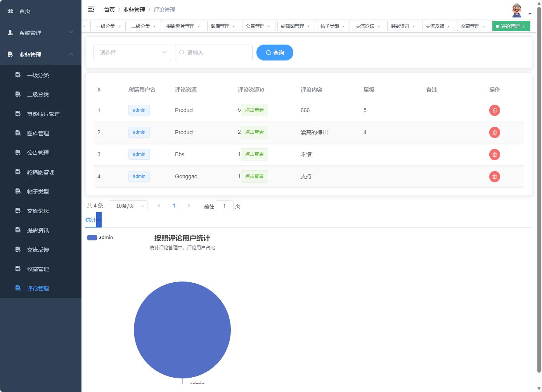Click the blue admin legend swatch on the chart
The image size is (542, 392).
click(92, 237)
